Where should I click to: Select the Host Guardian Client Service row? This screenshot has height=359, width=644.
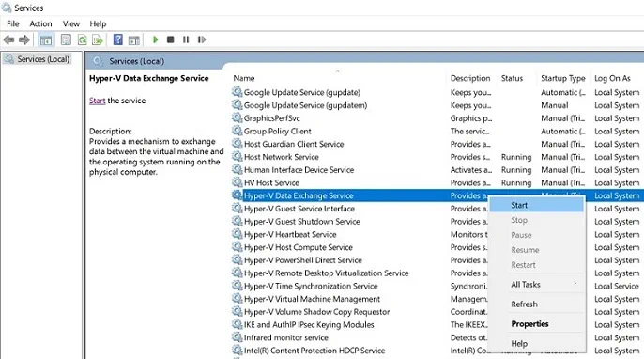click(x=437, y=144)
